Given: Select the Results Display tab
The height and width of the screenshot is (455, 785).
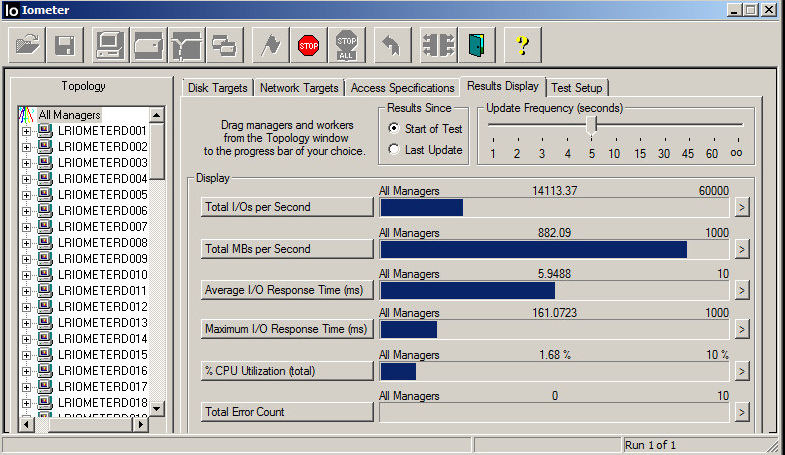Looking at the screenshot, I should (503, 86).
